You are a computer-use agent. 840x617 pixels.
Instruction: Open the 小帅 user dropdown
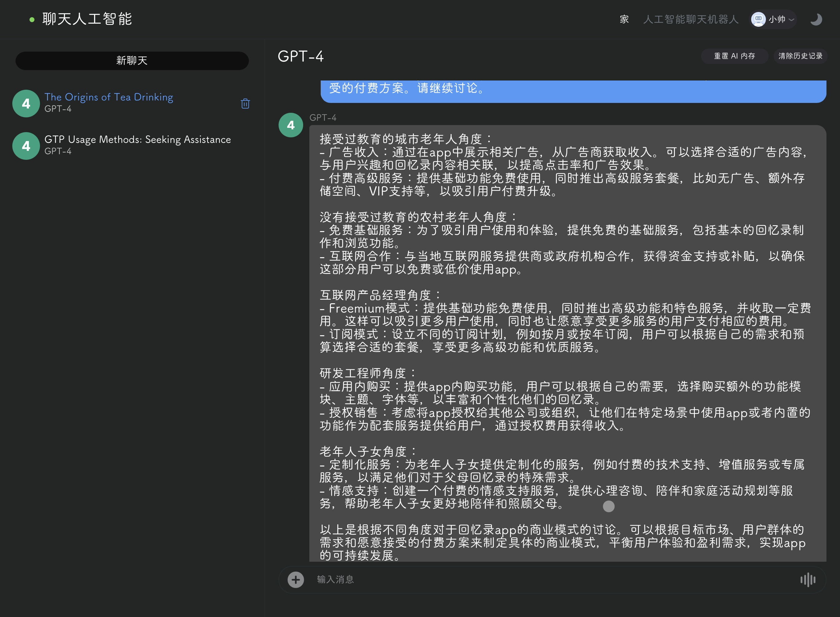coord(779,19)
